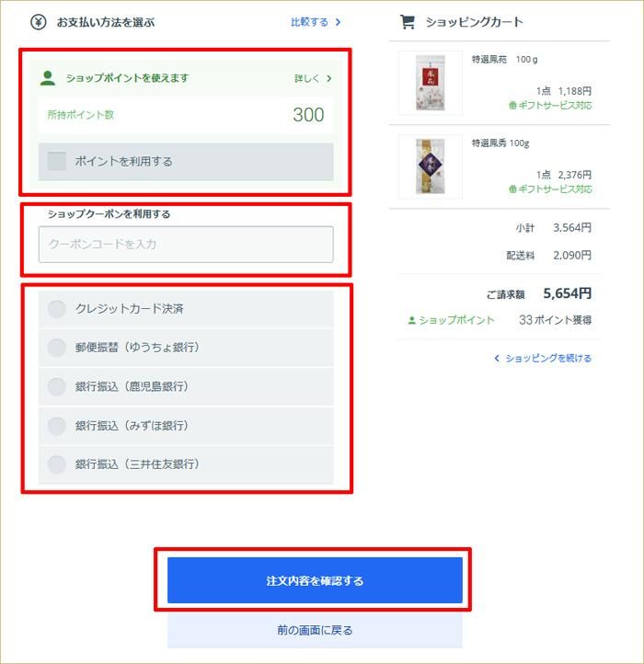
Task: Click the small person icon beside ショップポイント
Action: (x=411, y=320)
